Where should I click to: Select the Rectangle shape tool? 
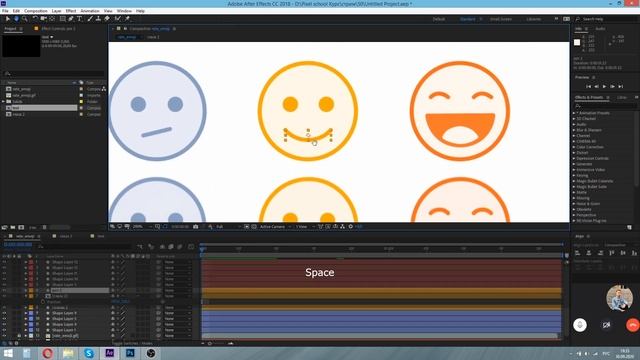62,19
